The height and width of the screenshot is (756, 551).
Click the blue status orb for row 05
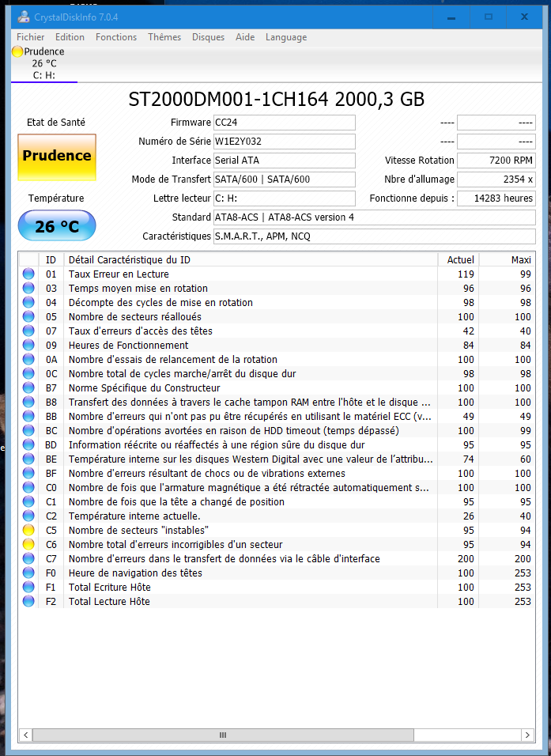click(x=28, y=317)
